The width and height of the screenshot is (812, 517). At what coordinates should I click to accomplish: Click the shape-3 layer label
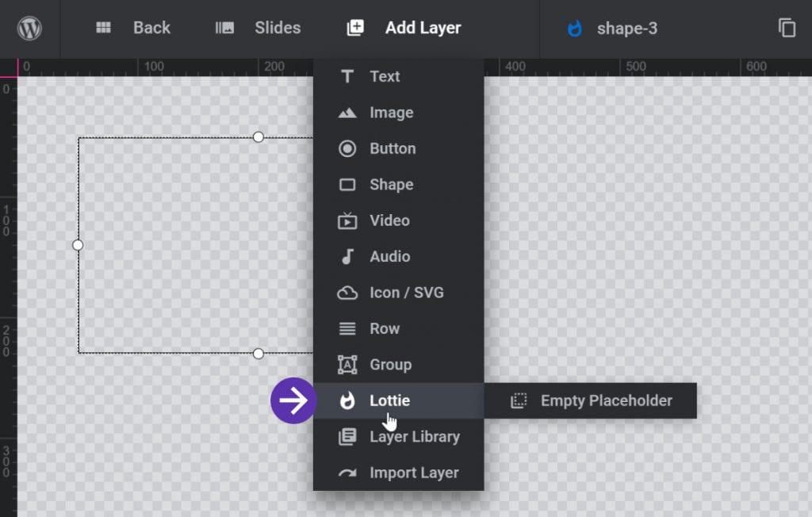(x=626, y=27)
